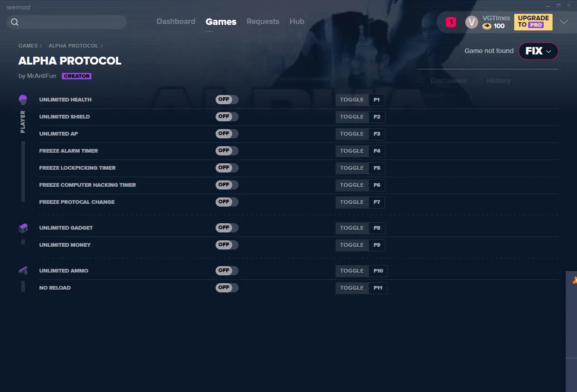The width and height of the screenshot is (577, 392).
Task: Click the UNLIMITED GADGET cheat label
Action: (66, 228)
